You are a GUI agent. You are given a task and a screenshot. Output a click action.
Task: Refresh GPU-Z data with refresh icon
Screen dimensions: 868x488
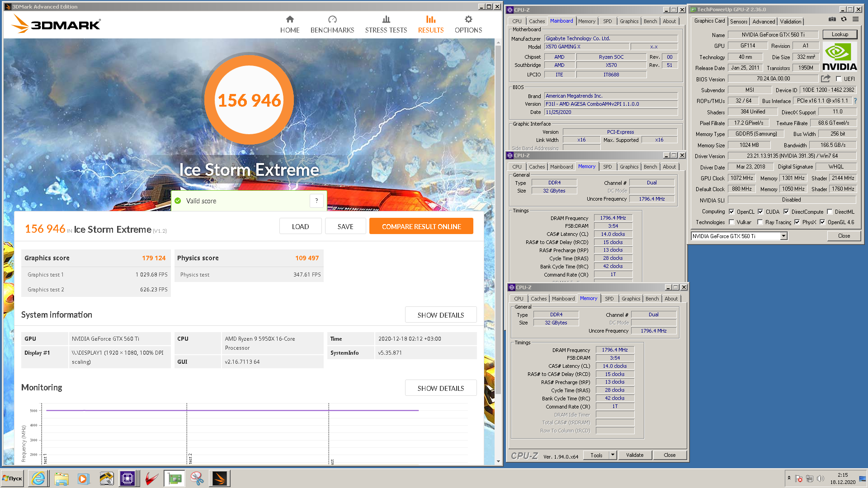tap(844, 19)
